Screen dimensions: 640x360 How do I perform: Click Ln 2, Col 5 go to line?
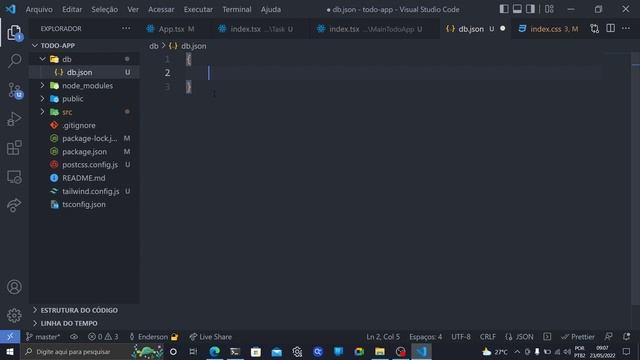coord(383,337)
